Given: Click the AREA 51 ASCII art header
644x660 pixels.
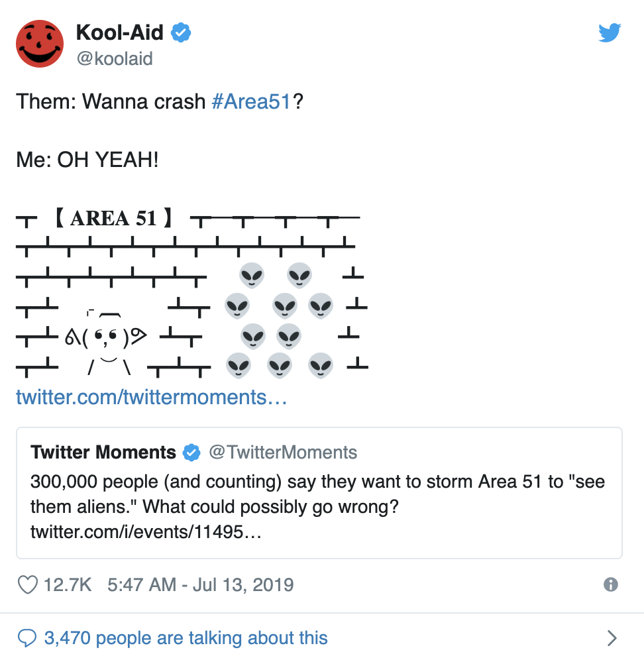Looking at the screenshot, I should 114,218.
